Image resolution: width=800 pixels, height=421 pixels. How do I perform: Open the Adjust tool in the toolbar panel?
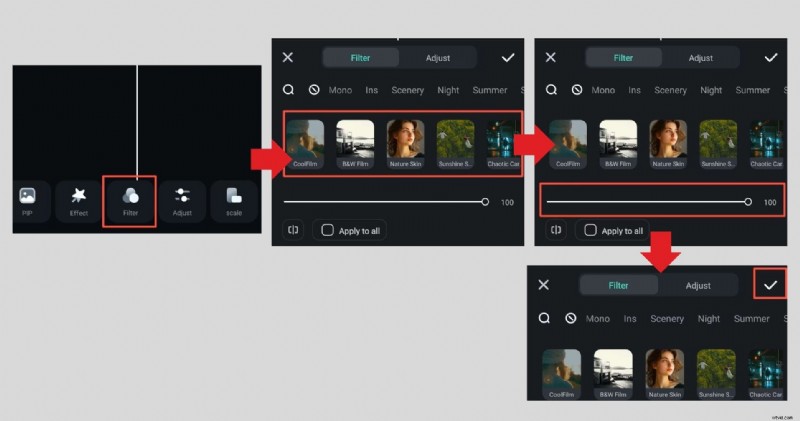(182, 201)
